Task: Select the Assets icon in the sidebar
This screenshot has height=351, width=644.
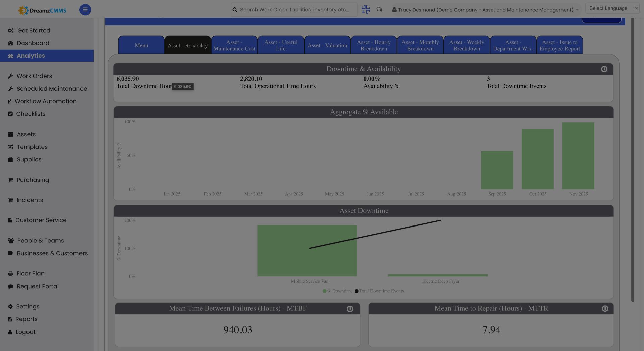Action: pyautogui.click(x=10, y=134)
